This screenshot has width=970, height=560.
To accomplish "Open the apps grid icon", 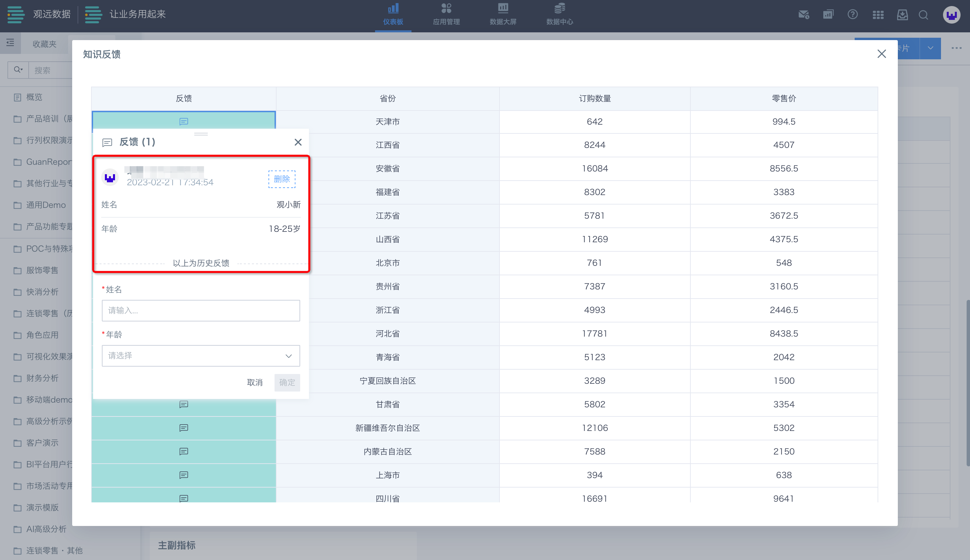I will 878,14.
